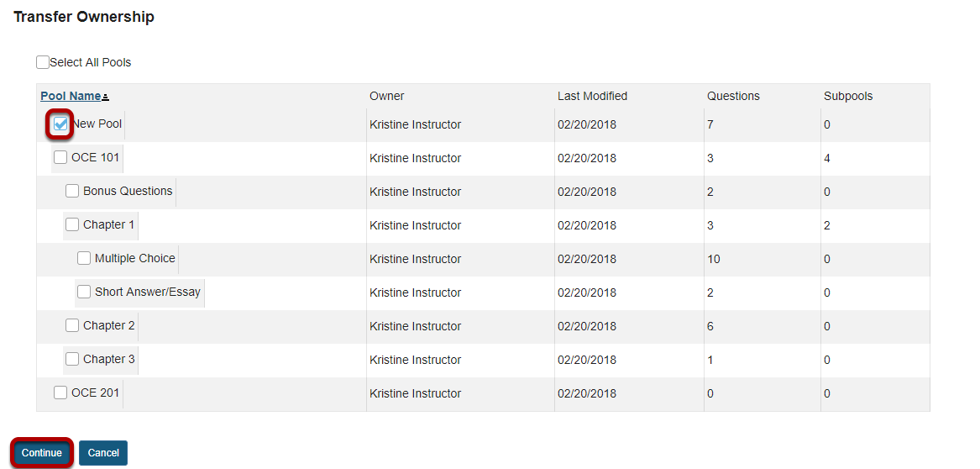Check the Select All Pools checkbox
This screenshot has width=980, height=469.
pyautogui.click(x=43, y=62)
